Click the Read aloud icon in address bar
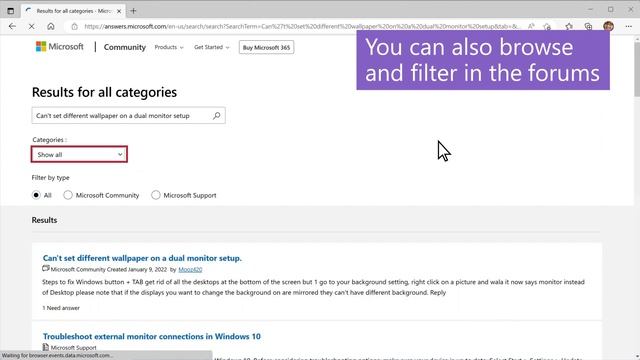Screen dimensions: 640x360 pos(531,27)
